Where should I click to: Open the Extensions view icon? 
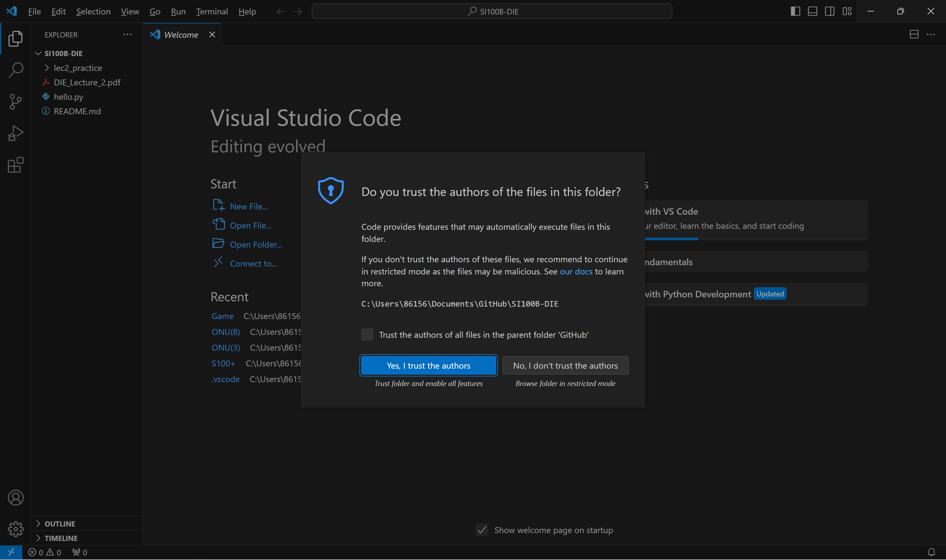[15, 165]
